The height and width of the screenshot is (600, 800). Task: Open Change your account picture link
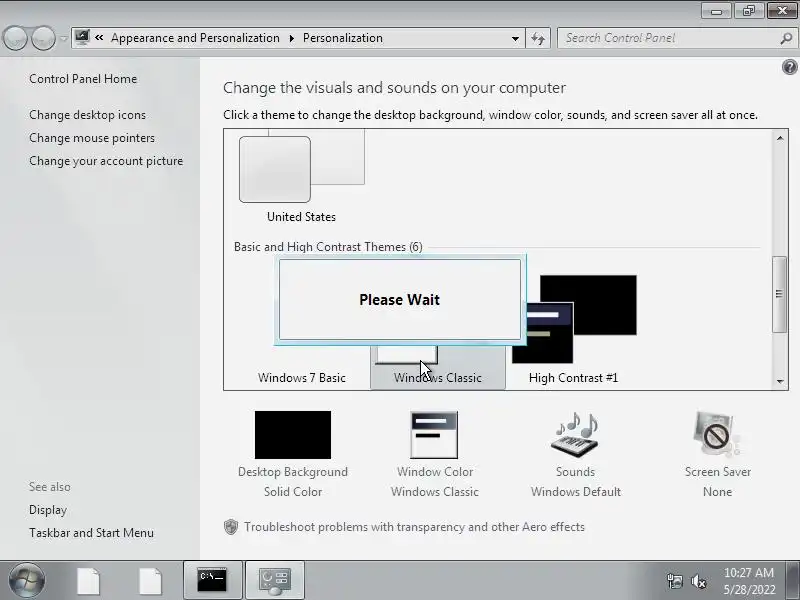(x=106, y=161)
